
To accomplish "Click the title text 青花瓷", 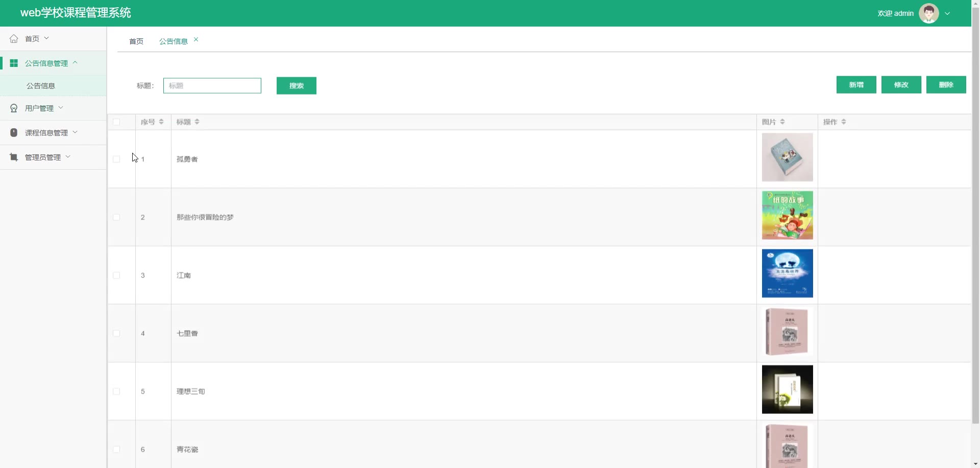I will click(x=187, y=450).
